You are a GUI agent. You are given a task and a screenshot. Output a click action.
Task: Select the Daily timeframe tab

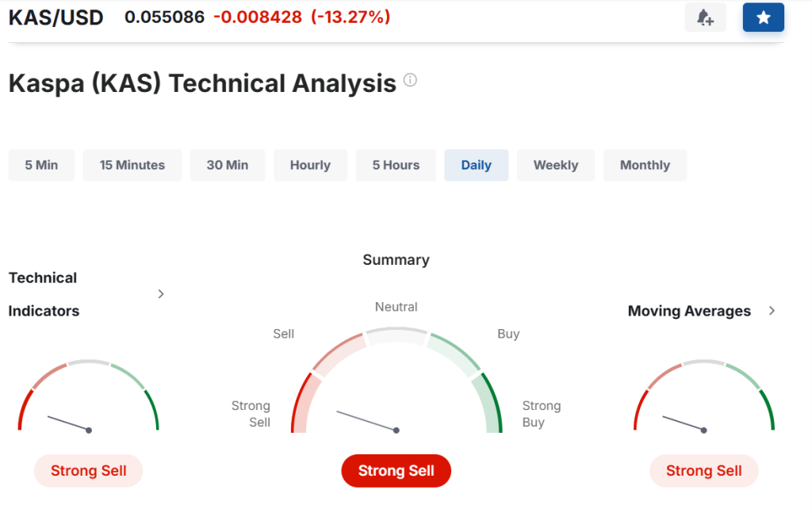coord(476,165)
